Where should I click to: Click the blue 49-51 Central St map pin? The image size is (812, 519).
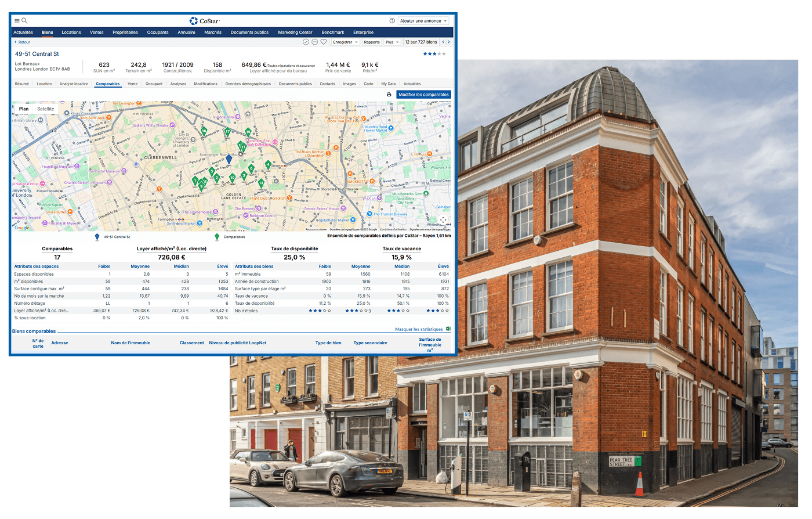[229, 158]
